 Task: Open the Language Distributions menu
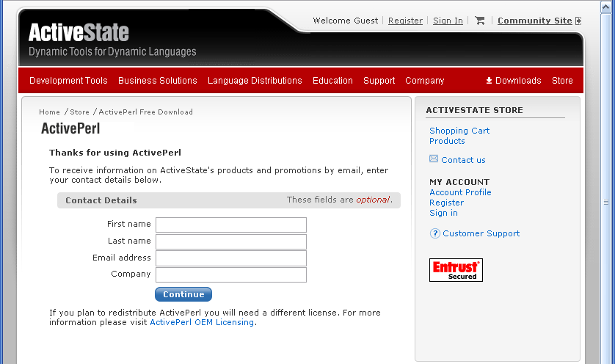tap(255, 81)
